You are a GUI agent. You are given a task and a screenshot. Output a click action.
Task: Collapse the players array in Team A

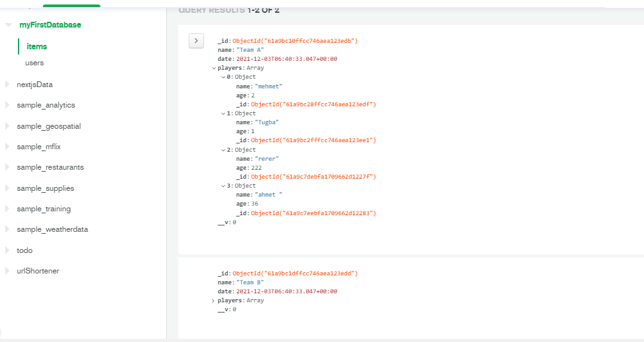pos(214,69)
